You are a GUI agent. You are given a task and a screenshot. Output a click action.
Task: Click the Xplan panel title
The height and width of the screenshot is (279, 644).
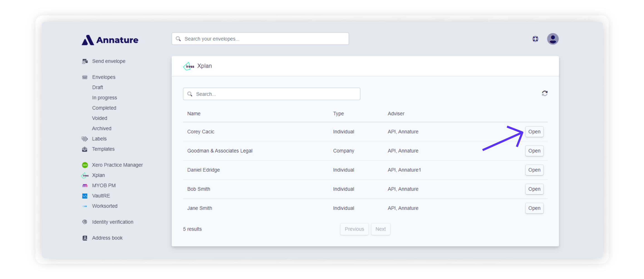[205, 66]
